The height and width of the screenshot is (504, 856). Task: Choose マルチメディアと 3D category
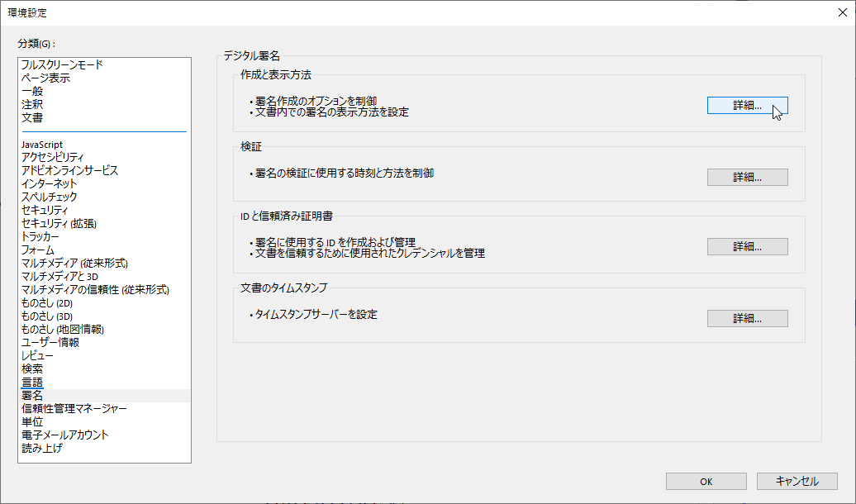tap(60, 276)
